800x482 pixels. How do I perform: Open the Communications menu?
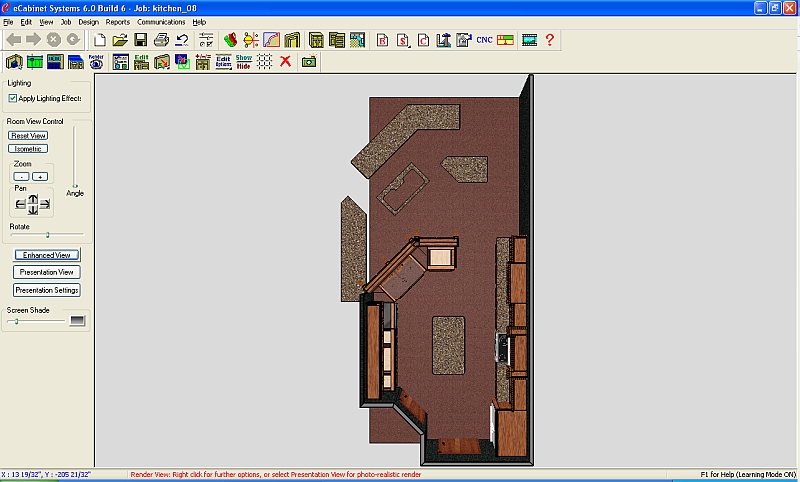pyautogui.click(x=160, y=21)
